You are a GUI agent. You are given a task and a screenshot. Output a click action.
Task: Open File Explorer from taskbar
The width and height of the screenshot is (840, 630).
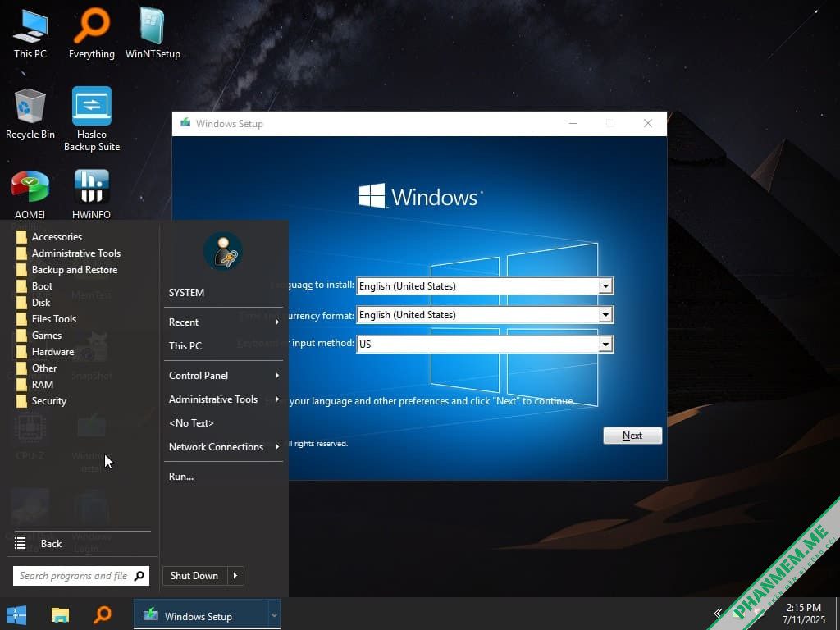tap(60, 614)
